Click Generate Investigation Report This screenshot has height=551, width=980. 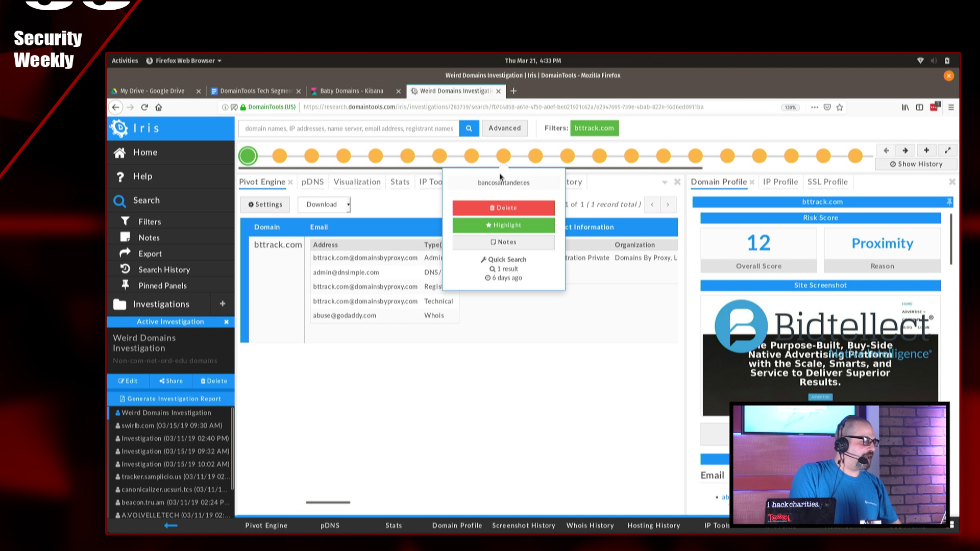170,399
